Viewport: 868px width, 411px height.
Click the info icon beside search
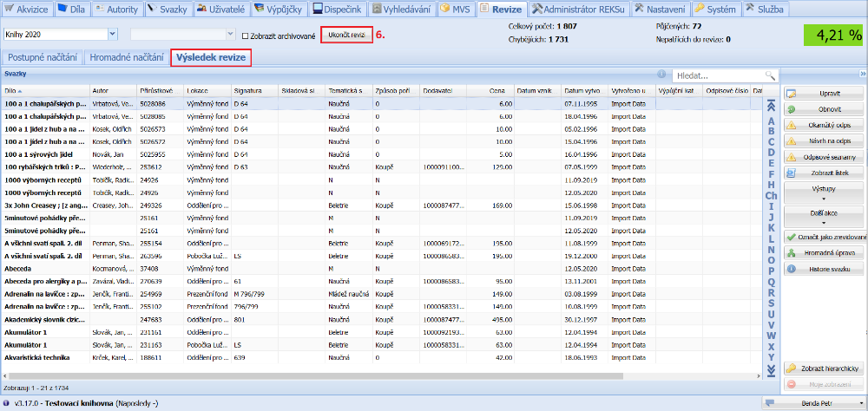point(662,75)
